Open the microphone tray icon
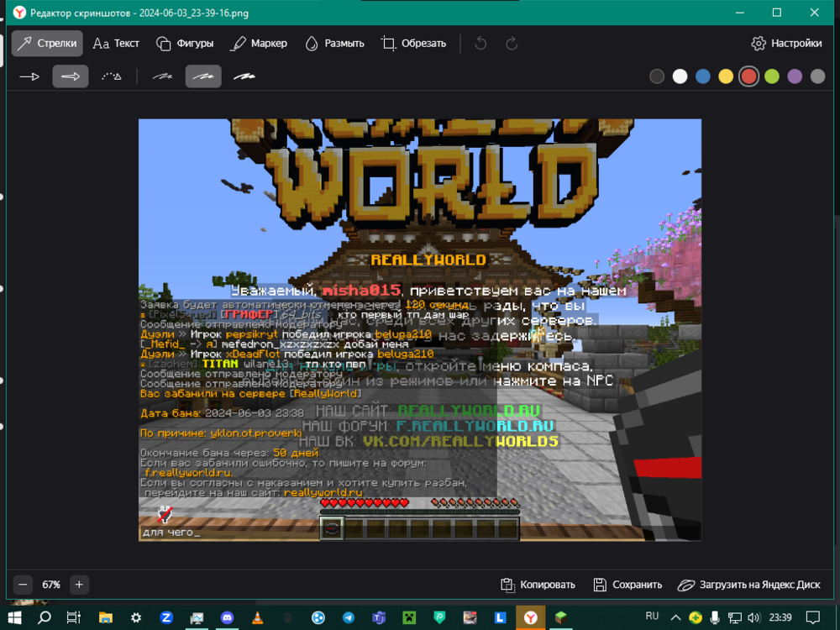Screen dimensions: 840x630 pyautogui.click(x=715, y=617)
